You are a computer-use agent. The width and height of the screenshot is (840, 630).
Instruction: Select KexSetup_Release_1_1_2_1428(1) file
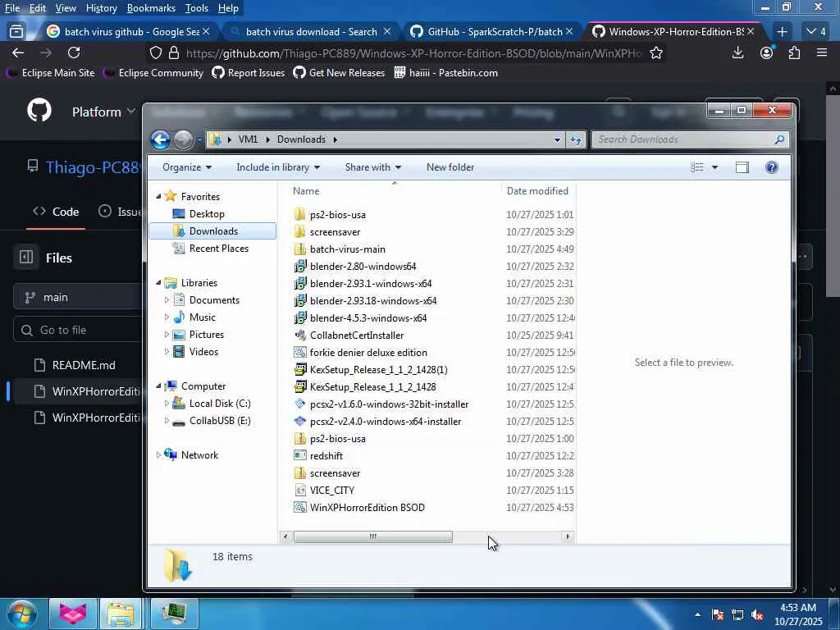coord(378,370)
